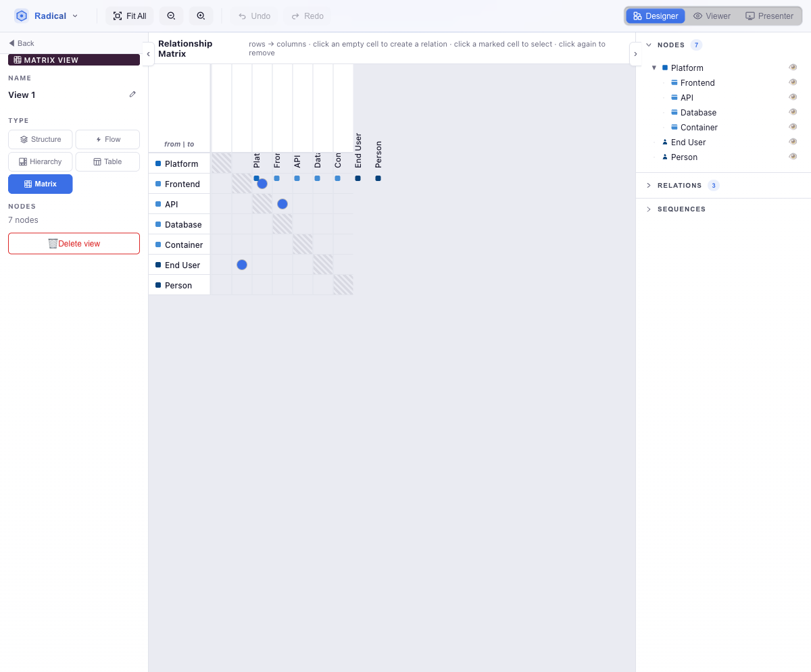The height and width of the screenshot is (672, 811).
Task: Click the Person row header in matrix
Action: click(179, 285)
